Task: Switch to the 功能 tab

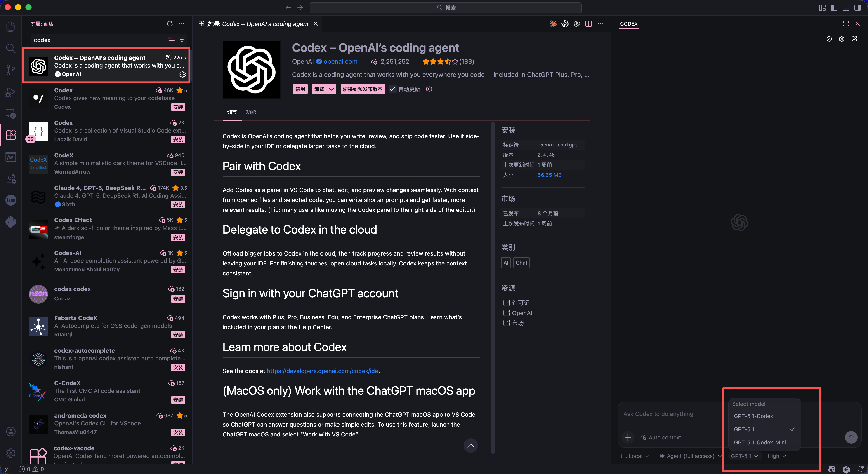Action: (x=251, y=112)
